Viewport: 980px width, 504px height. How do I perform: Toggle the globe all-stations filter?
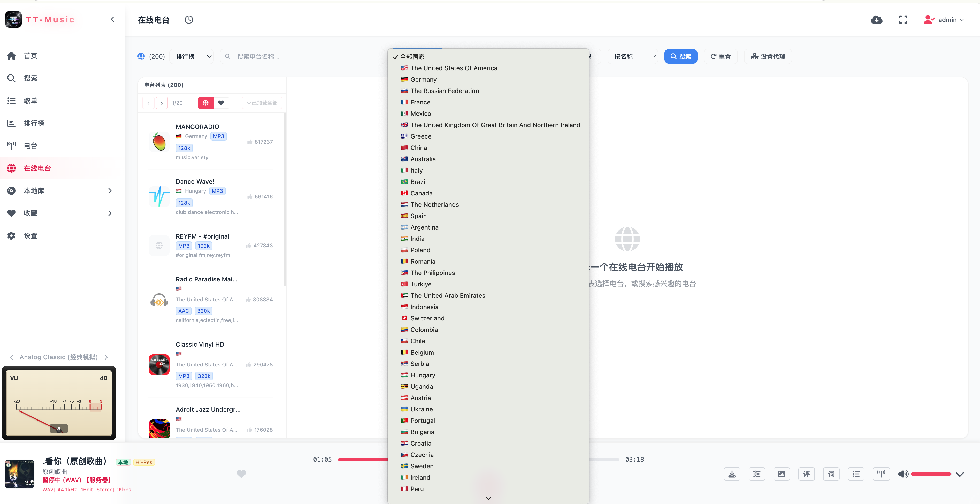(x=206, y=103)
